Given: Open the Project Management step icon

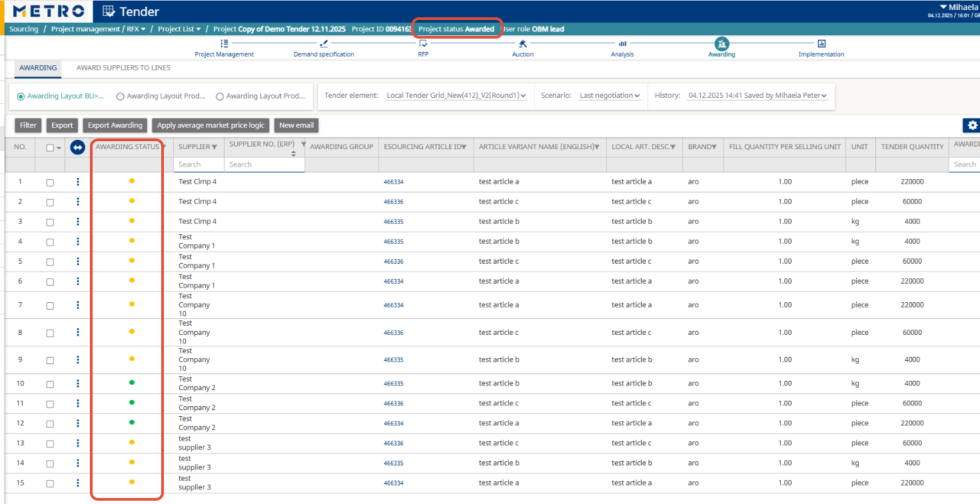Looking at the screenshot, I should (x=224, y=44).
